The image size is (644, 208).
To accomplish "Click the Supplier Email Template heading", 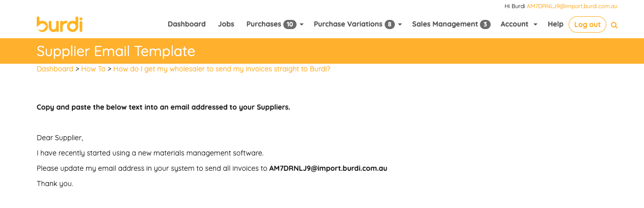I will (x=116, y=51).
